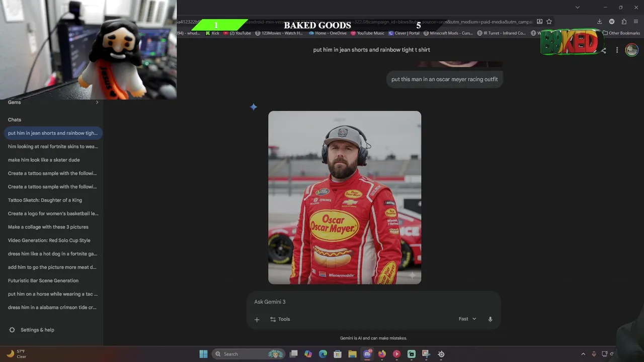Open the Other Bookmarks folder
This screenshot has width=644, height=362.
[x=621, y=33]
